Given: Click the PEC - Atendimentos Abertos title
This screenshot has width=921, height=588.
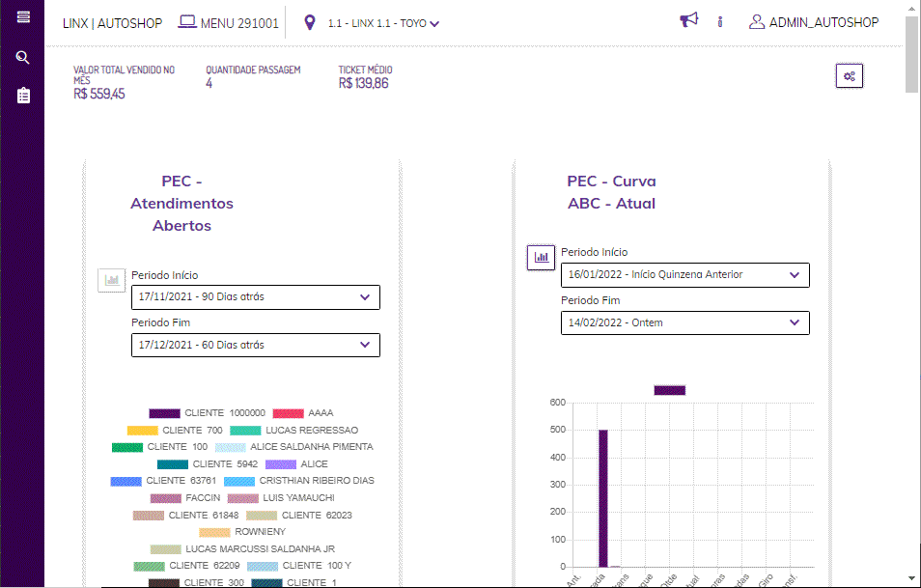Looking at the screenshot, I should 182,204.
